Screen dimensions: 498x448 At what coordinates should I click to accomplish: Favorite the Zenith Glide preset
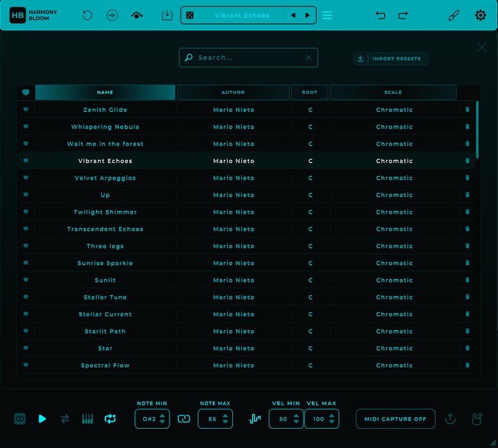tap(26, 109)
